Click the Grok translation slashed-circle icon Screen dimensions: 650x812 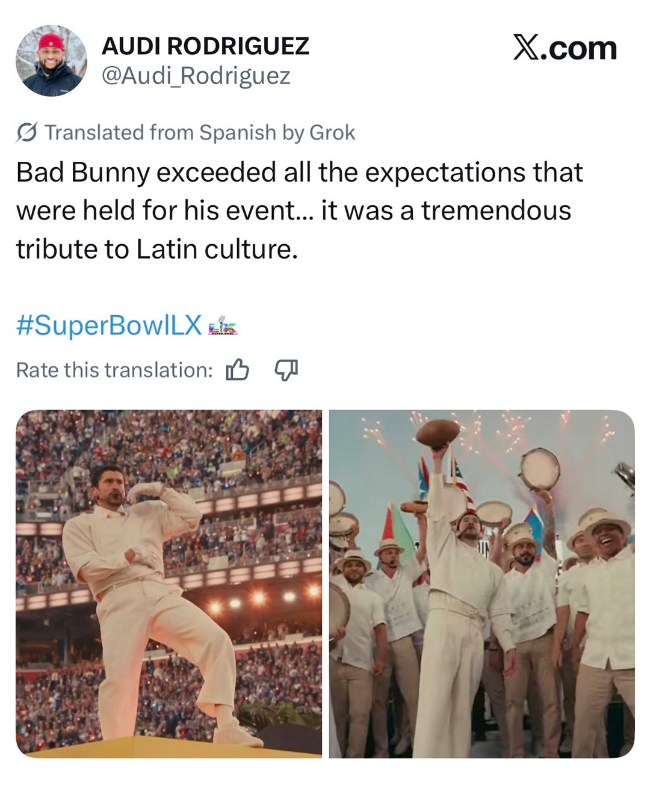click(x=27, y=132)
